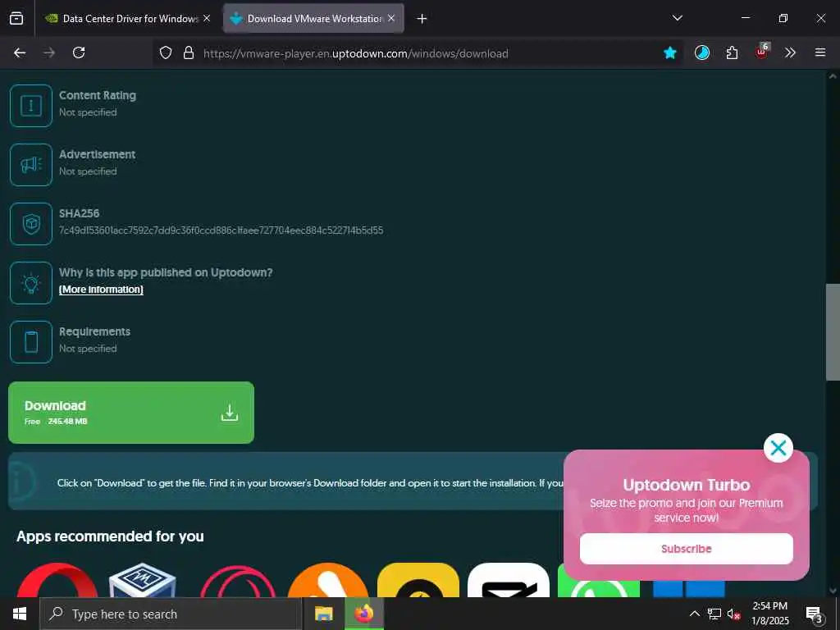Open a new browser tab
Viewport: 840px width, 630px height.
pyautogui.click(x=422, y=19)
